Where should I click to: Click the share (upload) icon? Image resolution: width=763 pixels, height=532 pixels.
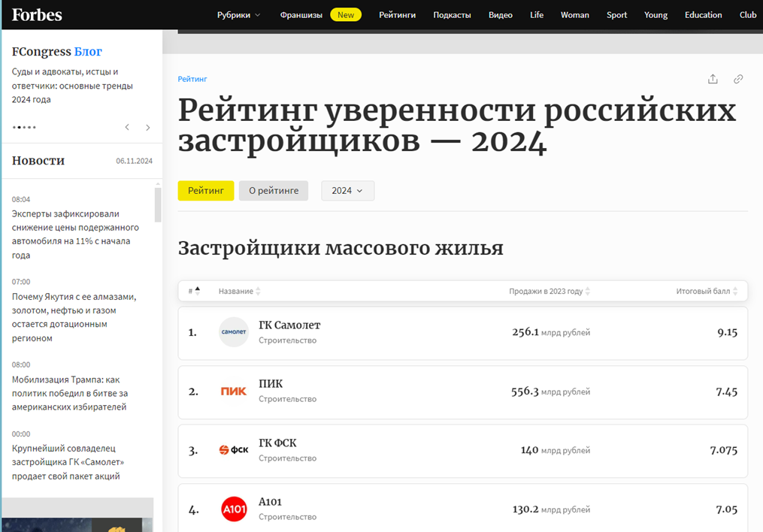coord(713,79)
